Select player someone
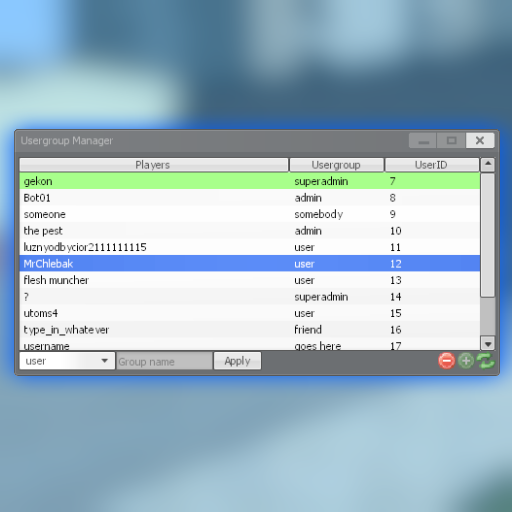 click(x=250, y=214)
